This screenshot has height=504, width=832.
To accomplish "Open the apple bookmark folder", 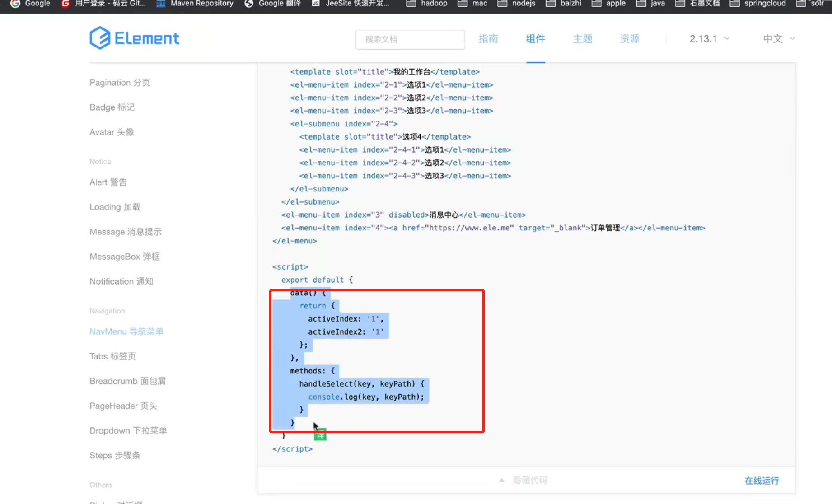I will pos(608,4).
